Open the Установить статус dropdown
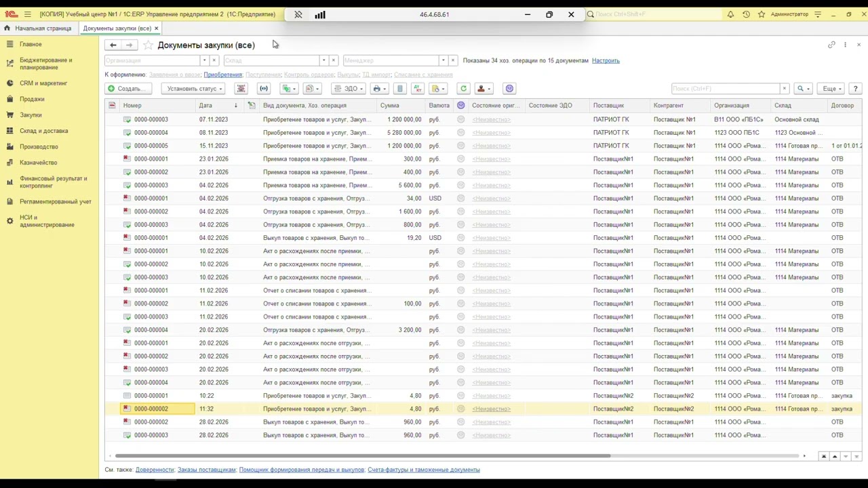Viewport: 868px width, 488px height. (x=195, y=89)
